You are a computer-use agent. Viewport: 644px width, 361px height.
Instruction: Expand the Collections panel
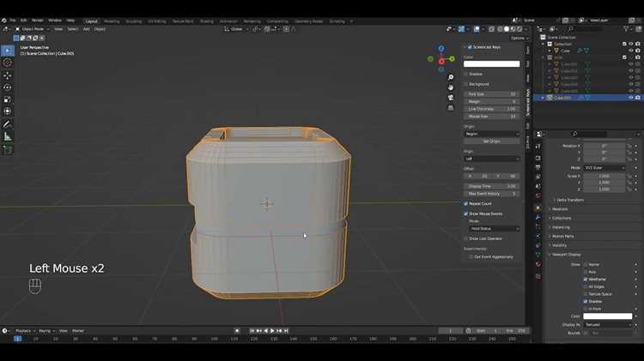(561, 219)
